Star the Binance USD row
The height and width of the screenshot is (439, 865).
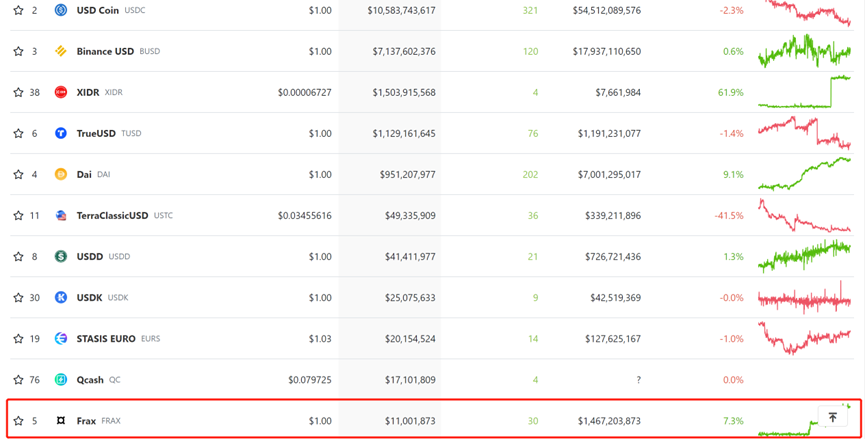[18, 51]
